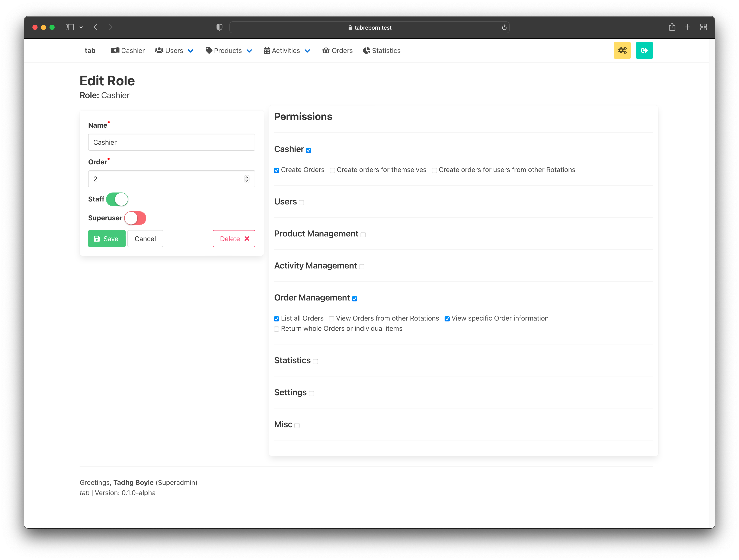Click Safari's page reload icon
Image resolution: width=739 pixels, height=560 pixels.
click(504, 27)
